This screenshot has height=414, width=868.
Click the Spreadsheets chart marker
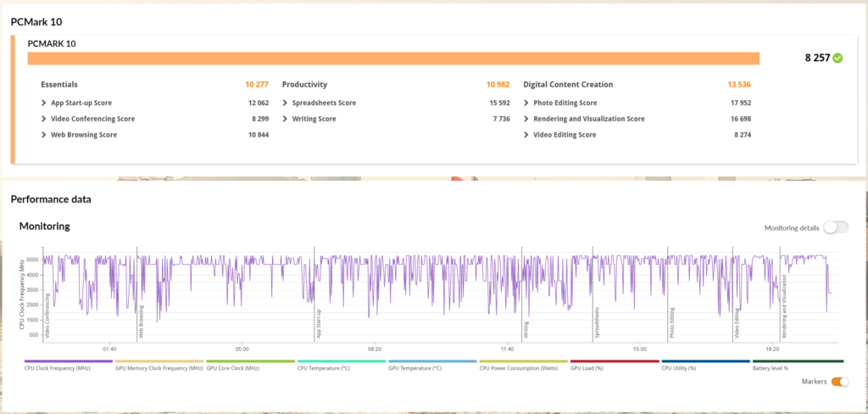pos(597,324)
